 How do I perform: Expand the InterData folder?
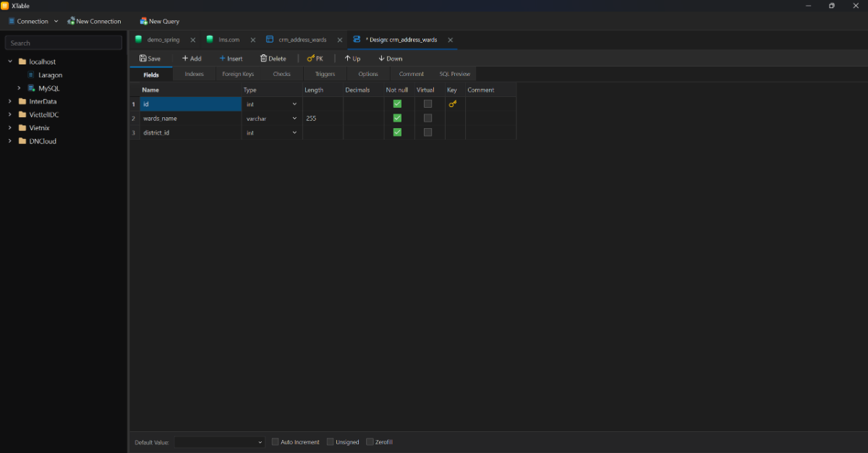point(10,101)
